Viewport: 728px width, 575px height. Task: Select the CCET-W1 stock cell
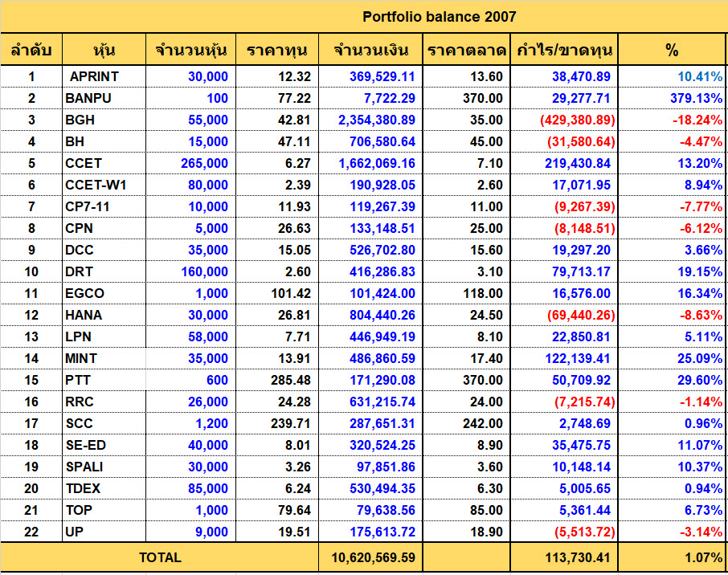click(x=104, y=185)
